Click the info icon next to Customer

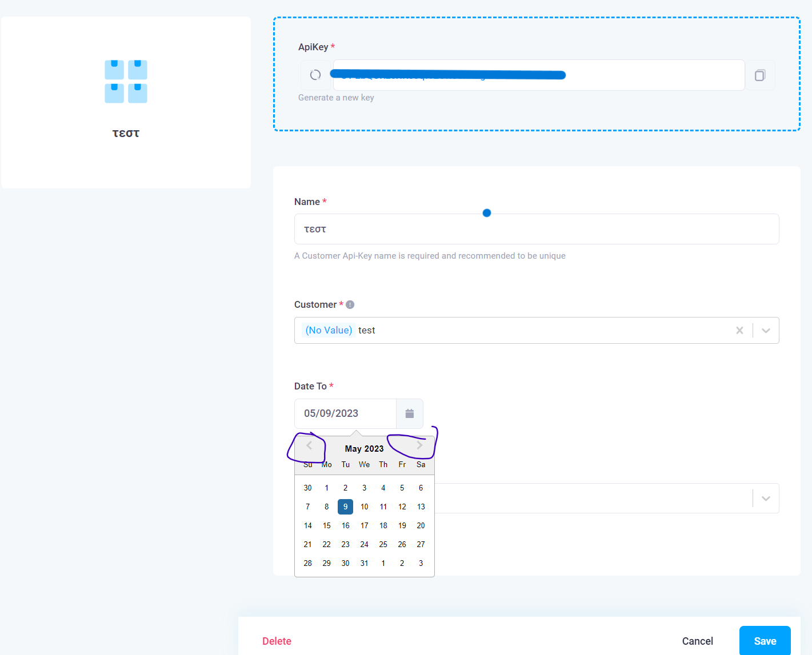[x=350, y=304]
